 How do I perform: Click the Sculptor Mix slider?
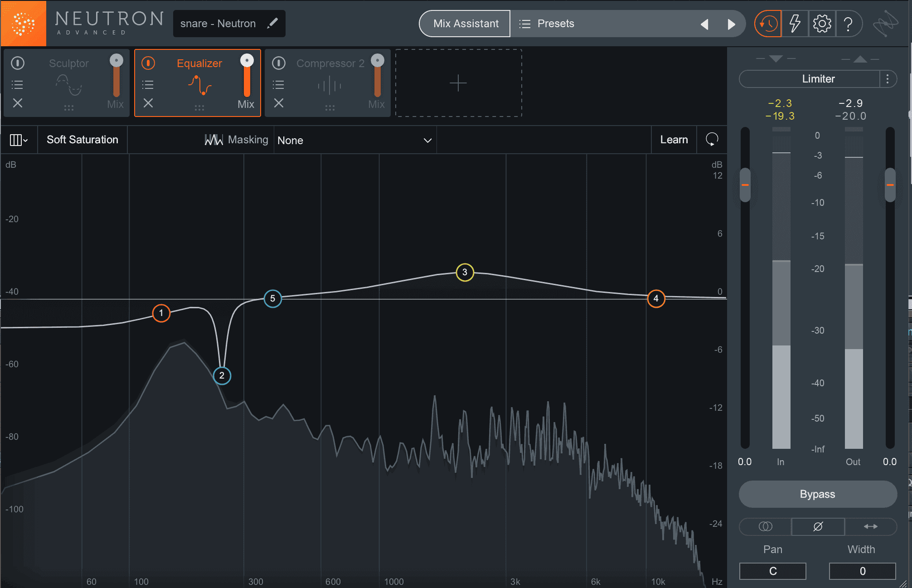click(116, 75)
